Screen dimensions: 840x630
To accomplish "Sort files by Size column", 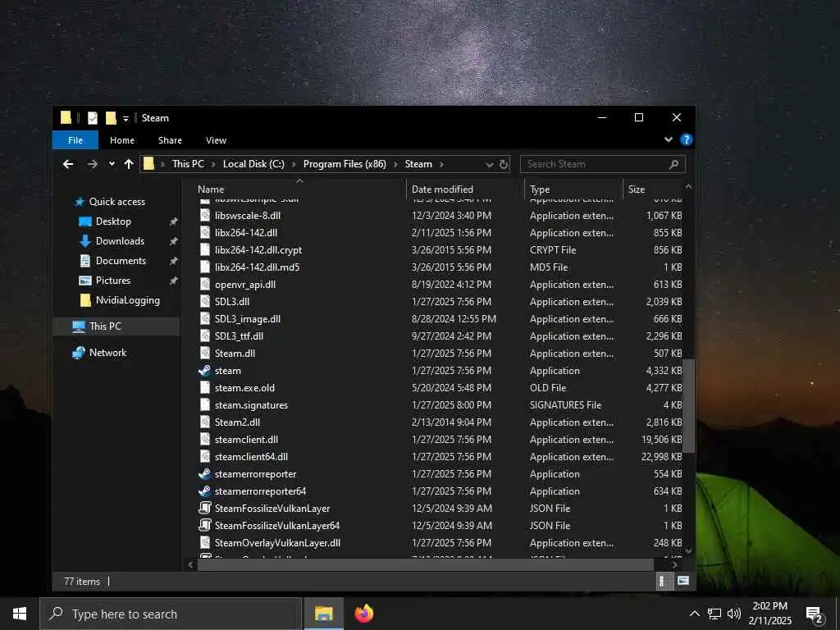I will click(x=653, y=189).
